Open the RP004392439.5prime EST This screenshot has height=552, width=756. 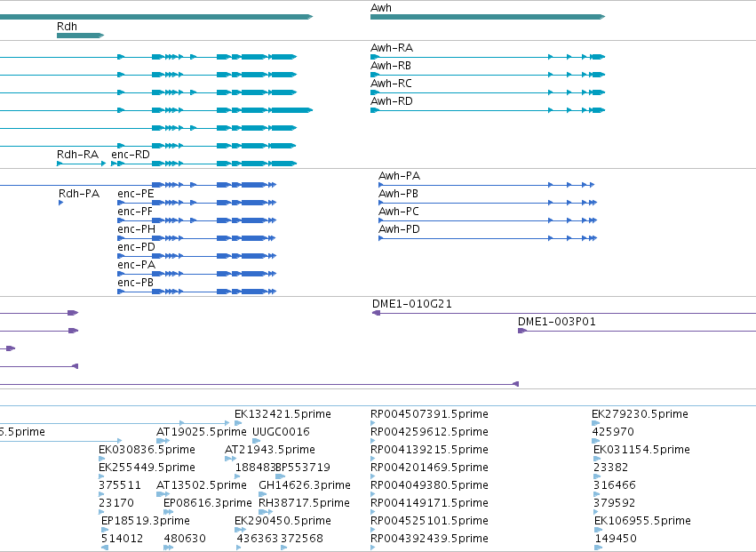click(429, 539)
